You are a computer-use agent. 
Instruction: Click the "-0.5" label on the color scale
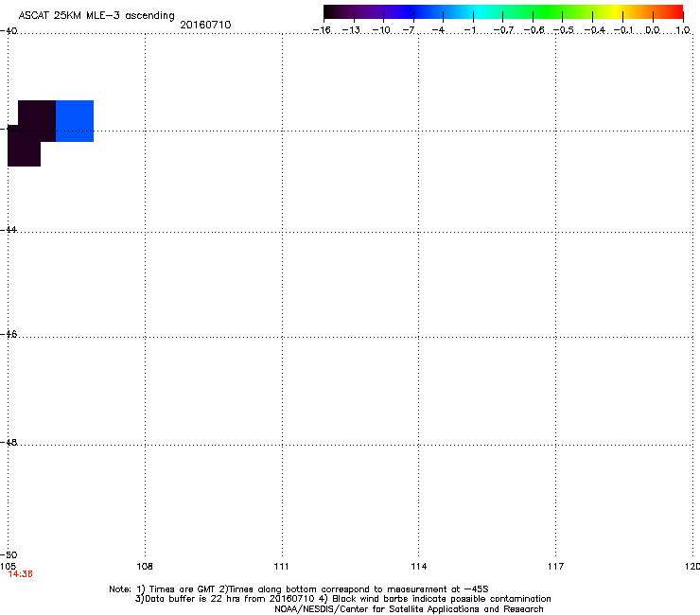point(564,30)
